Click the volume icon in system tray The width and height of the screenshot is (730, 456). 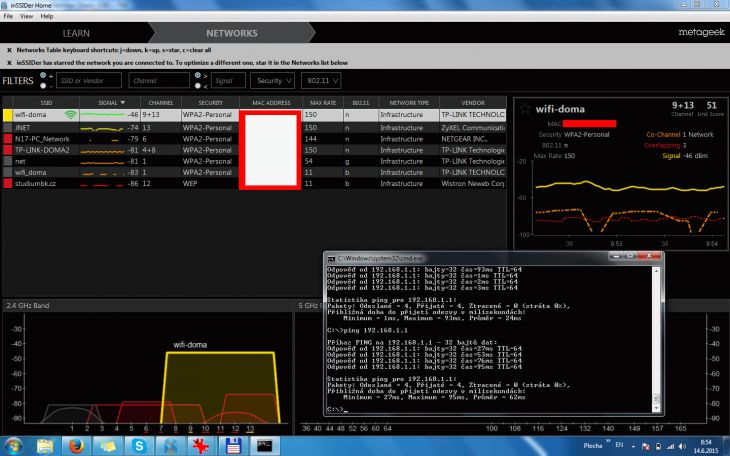click(x=682, y=446)
